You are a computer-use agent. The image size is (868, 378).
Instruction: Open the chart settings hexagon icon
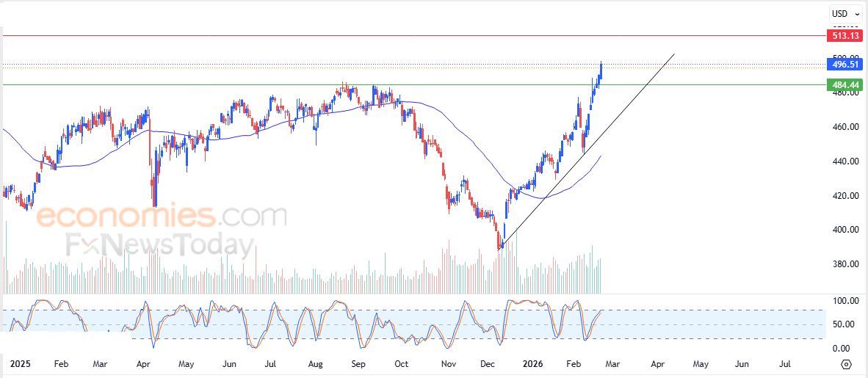[x=846, y=364]
